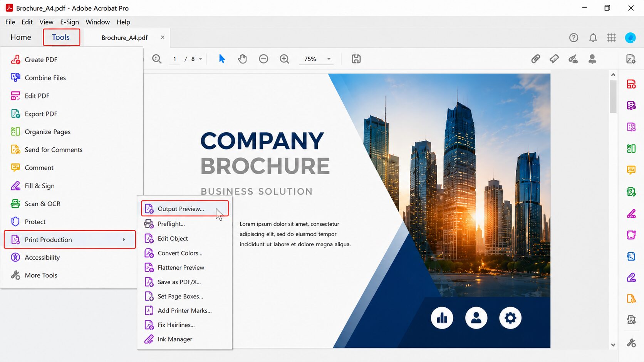Click the vertical scrollbar down arrow

pos(613,345)
